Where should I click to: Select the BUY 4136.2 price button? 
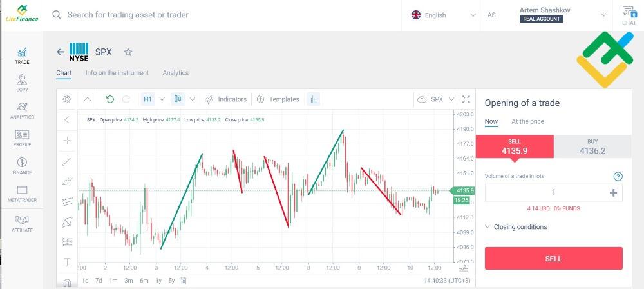click(592, 146)
